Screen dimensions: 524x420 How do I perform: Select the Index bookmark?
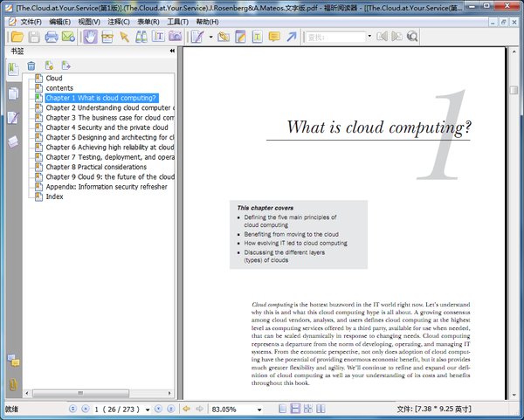[x=54, y=196]
